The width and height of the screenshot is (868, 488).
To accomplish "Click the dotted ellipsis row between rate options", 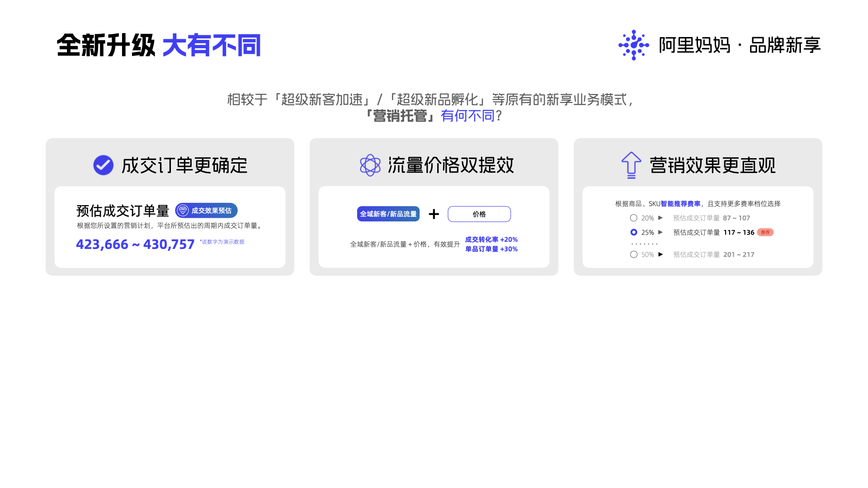I will pos(644,244).
